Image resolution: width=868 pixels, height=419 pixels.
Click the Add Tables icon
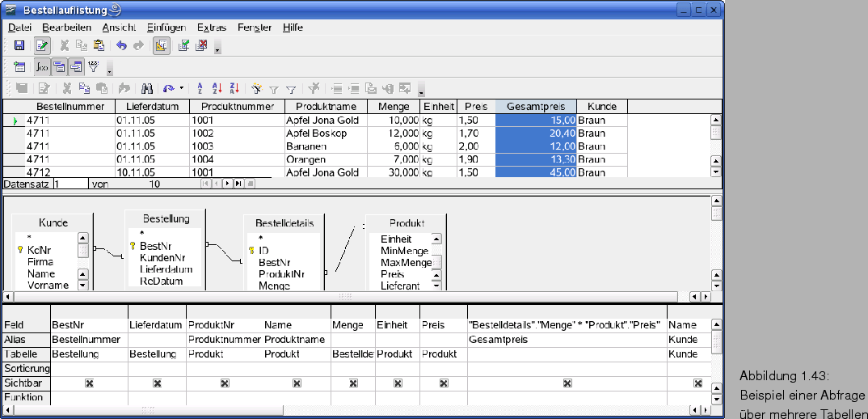click(x=19, y=67)
